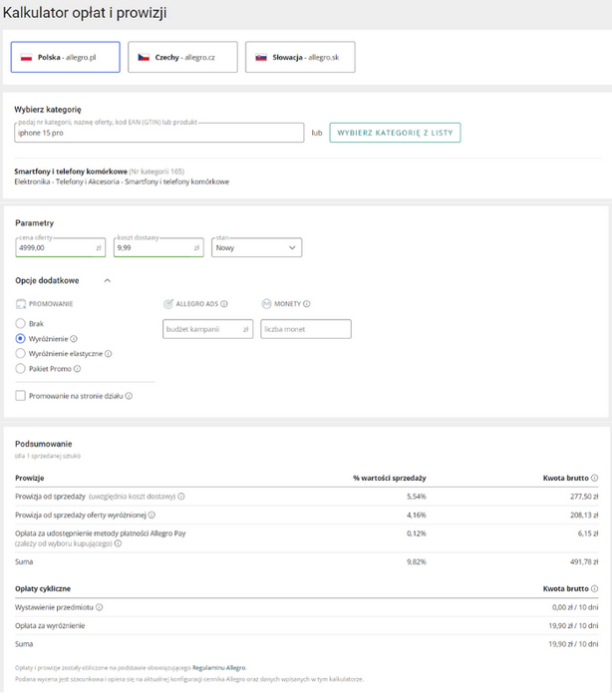The image size is (612, 700).
Task: Select Wyróżnienie elastyczne radio option
Action: coord(21,354)
